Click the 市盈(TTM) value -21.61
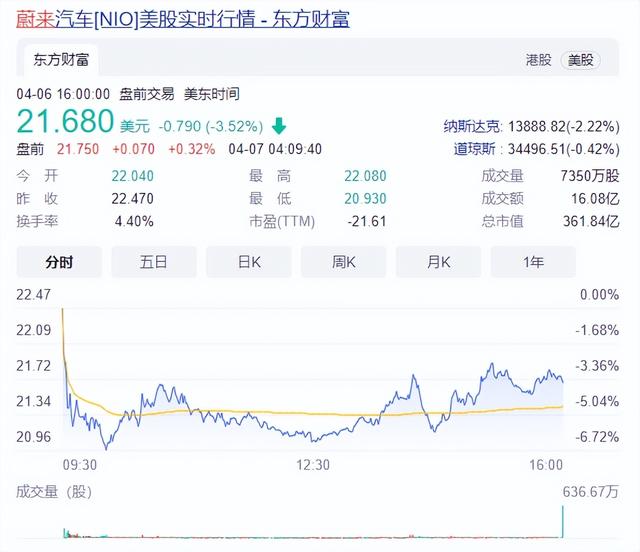The image size is (640, 552). pos(367,221)
